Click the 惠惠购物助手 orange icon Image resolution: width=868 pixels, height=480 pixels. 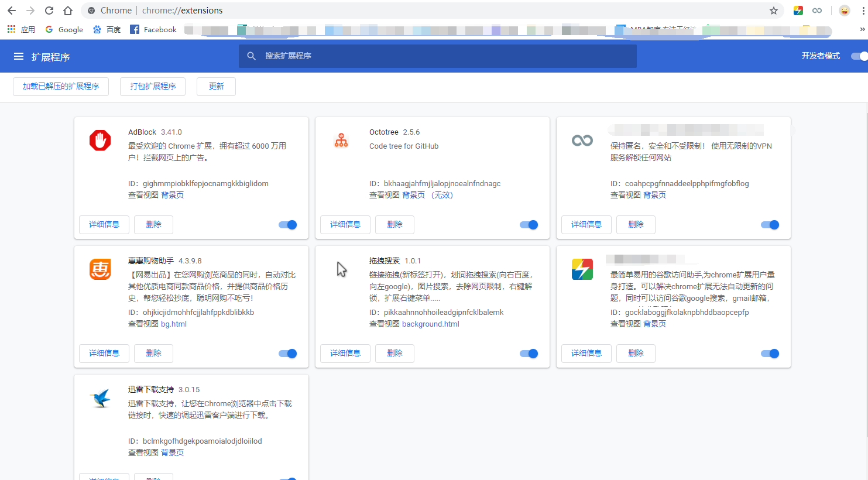(x=100, y=269)
